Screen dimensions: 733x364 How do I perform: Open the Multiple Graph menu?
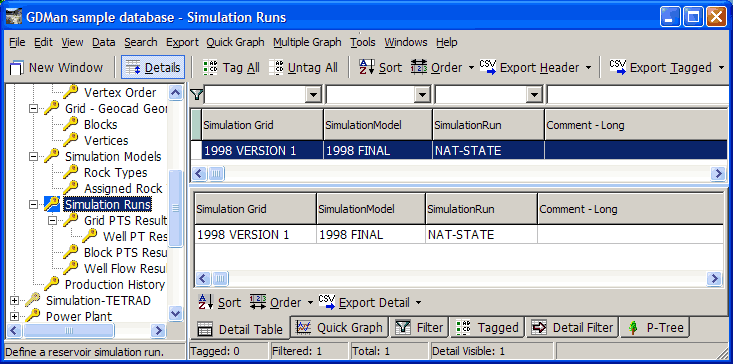pyautogui.click(x=307, y=42)
